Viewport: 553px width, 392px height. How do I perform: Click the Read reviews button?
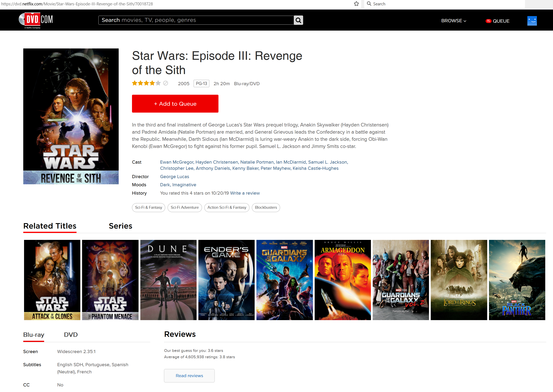click(189, 376)
